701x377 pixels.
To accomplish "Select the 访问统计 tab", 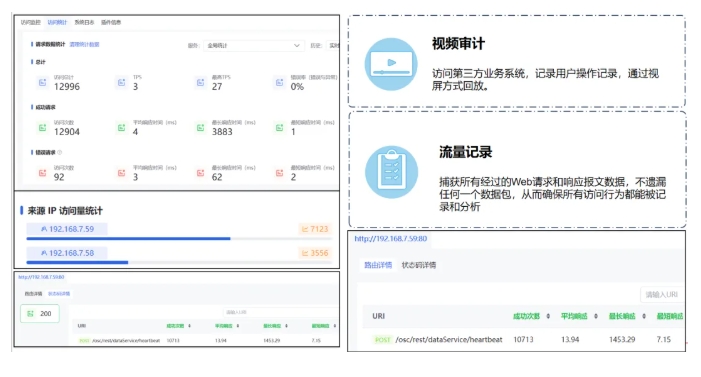I will click(57, 22).
